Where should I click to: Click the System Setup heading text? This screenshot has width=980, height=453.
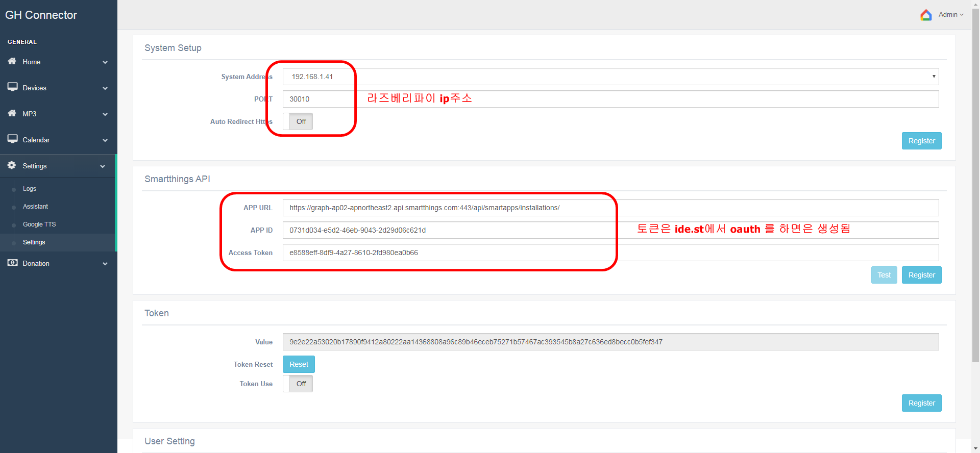[x=173, y=48]
